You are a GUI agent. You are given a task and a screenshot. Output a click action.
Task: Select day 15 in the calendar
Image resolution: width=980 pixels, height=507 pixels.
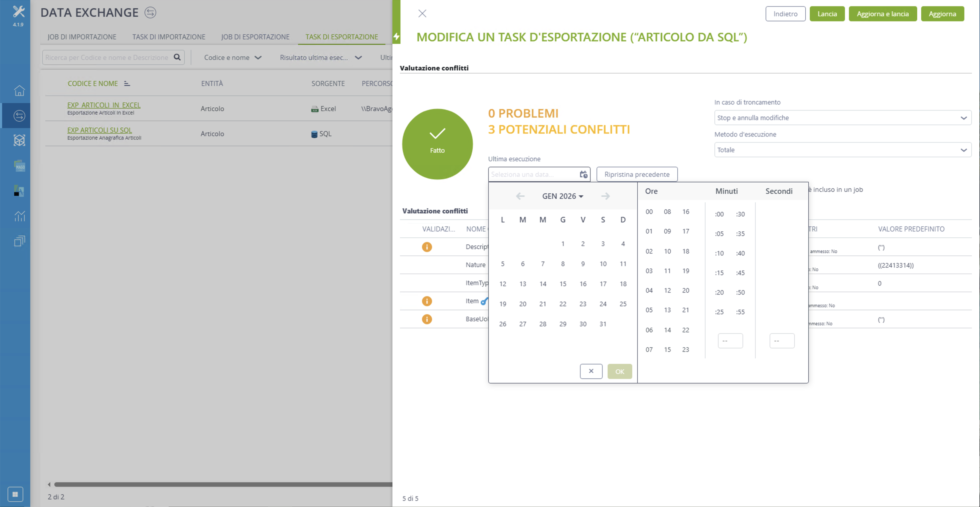pos(563,284)
